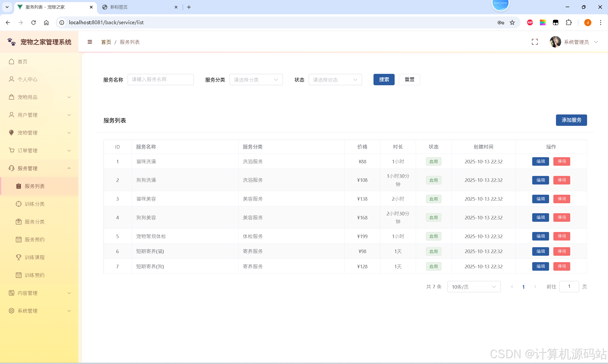Image resolution: width=608 pixels, height=364 pixels.
Task: Open ABP extension icon
Action: click(530, 23)
